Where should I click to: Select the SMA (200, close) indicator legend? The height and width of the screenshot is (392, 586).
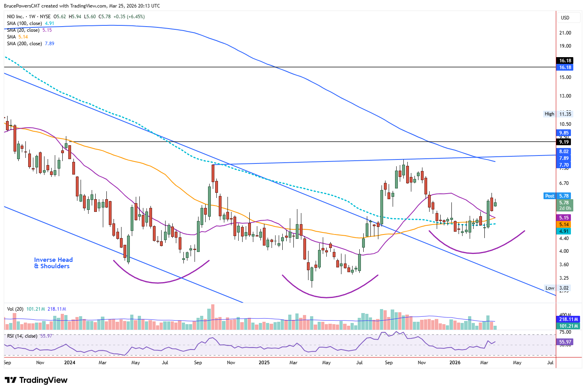pos(30,44)
